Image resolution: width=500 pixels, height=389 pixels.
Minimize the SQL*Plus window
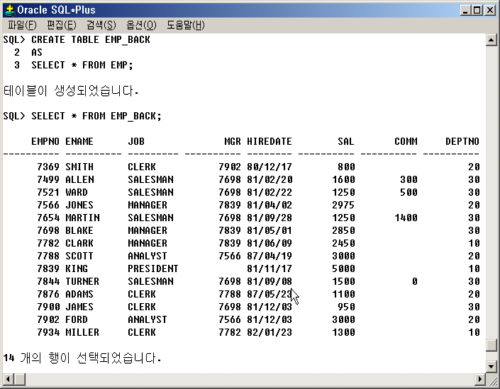click(466, 10)
